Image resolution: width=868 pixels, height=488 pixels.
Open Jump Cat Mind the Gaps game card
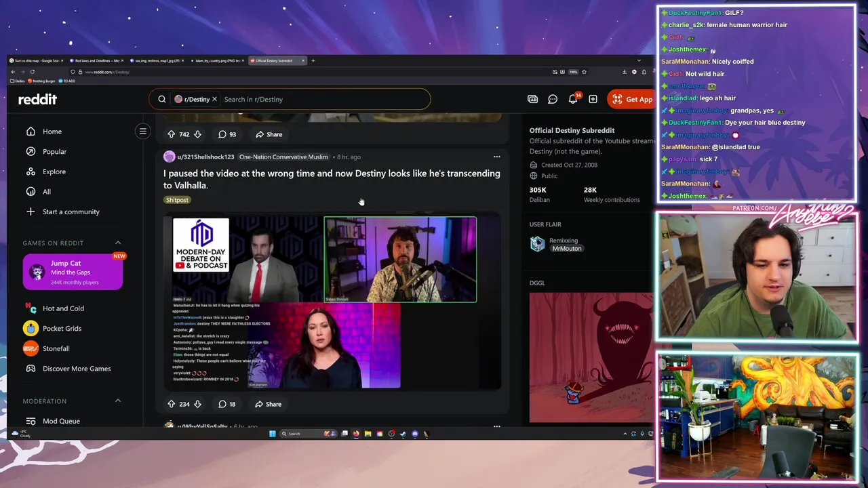(73, 272)
